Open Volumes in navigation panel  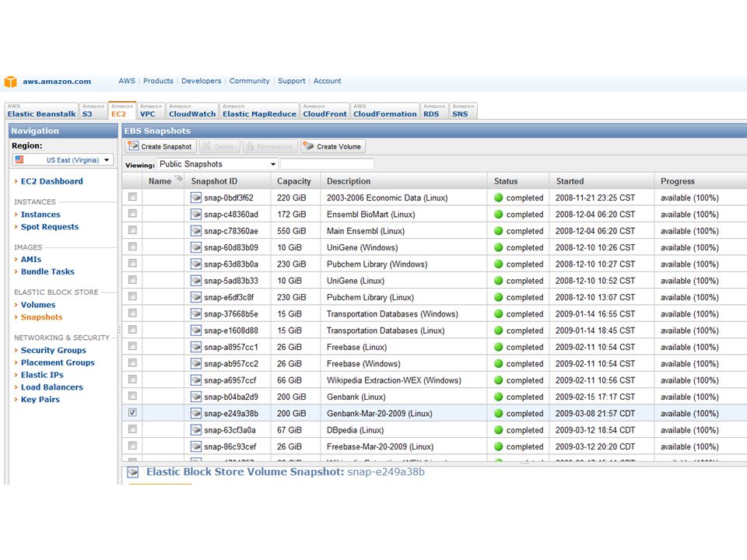[38, 305]
